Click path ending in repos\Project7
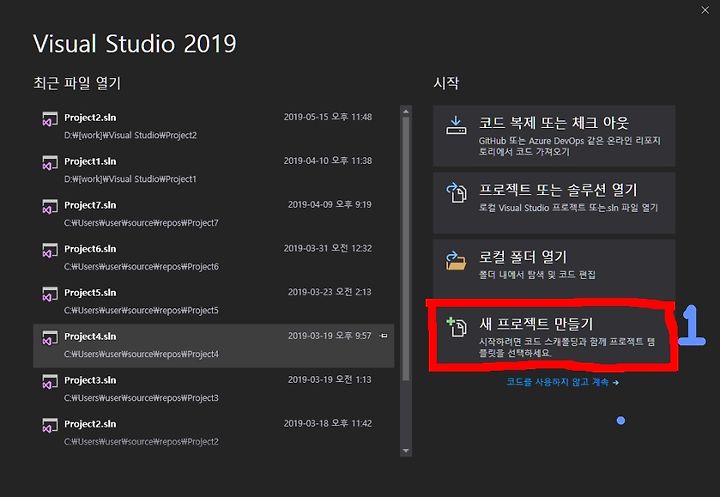The width and height of the screenshot is (720, 497). click(141, 223)
